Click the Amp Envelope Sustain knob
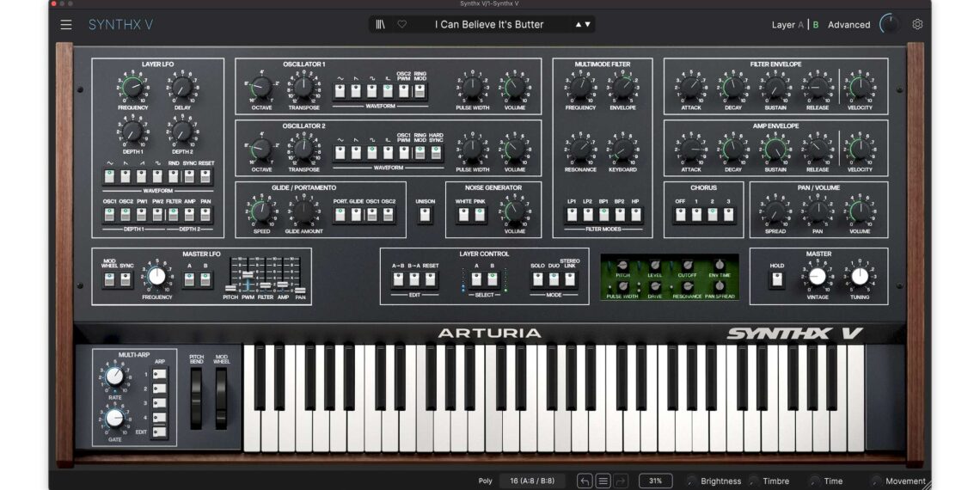The height and width of the screenshot is (490, 980). pyautogui.click(x=775, y=150)
